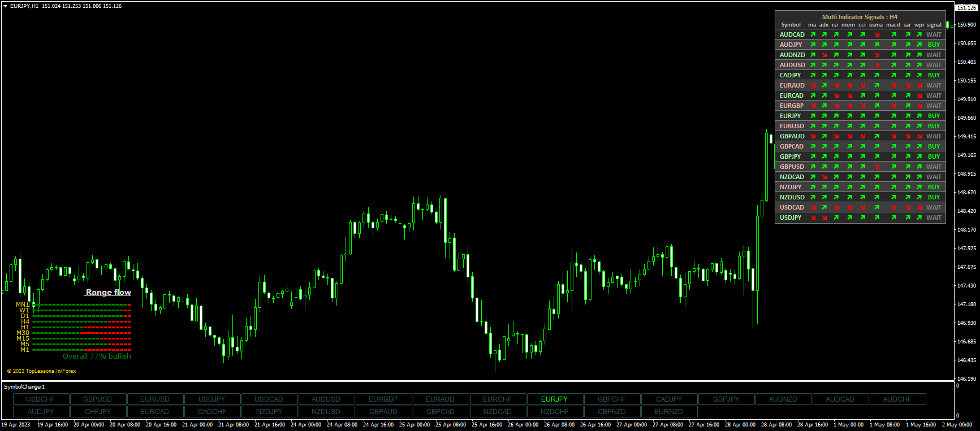The width and height of the screenshot is (980, 431).
Task: Switch chart to GBPUSD in SymbolChanger
Action: pos(97,399)
